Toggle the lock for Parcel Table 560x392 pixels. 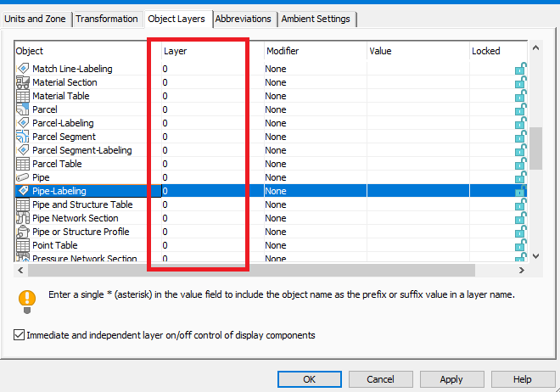[x=520, y=164]
